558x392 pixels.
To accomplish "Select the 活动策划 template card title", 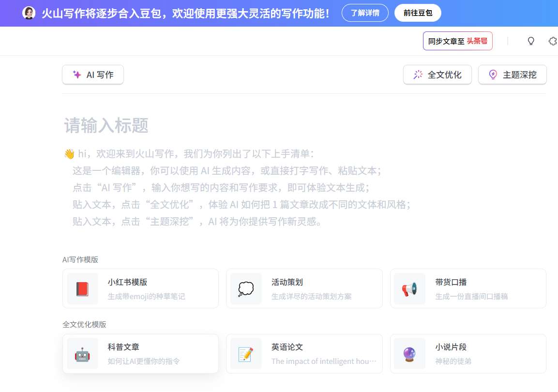I will click(287, 282).
